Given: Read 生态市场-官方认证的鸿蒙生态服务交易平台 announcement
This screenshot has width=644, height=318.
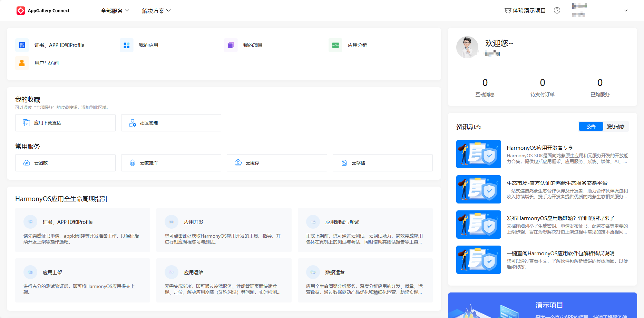Looking at the screenshot, I should click(x=557, y=183).
